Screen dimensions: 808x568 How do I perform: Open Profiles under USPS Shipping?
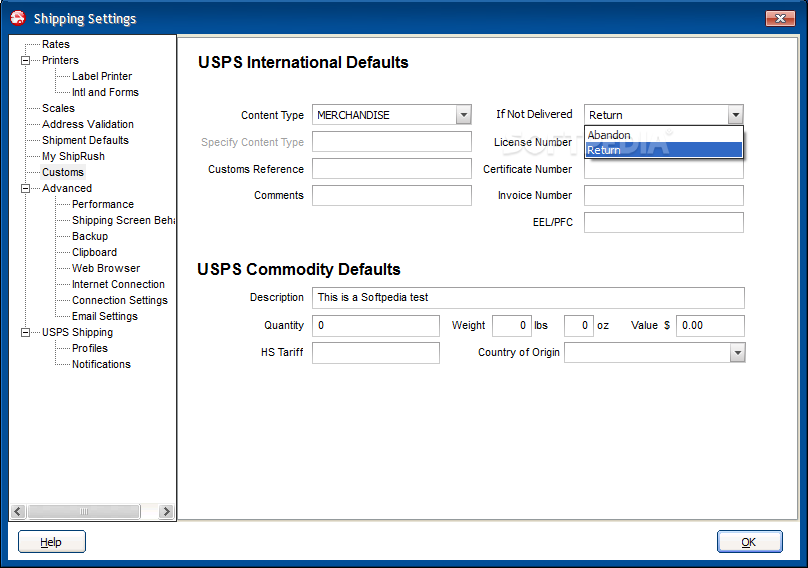[90, 348]
